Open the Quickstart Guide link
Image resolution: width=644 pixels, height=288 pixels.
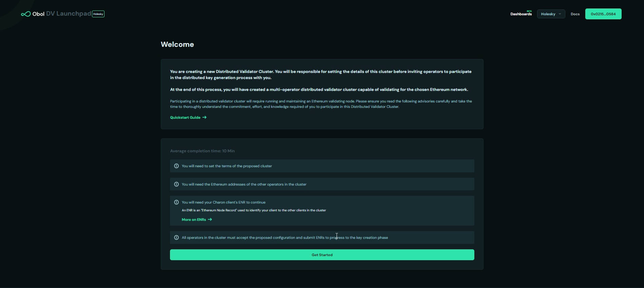tap(185, 117)
